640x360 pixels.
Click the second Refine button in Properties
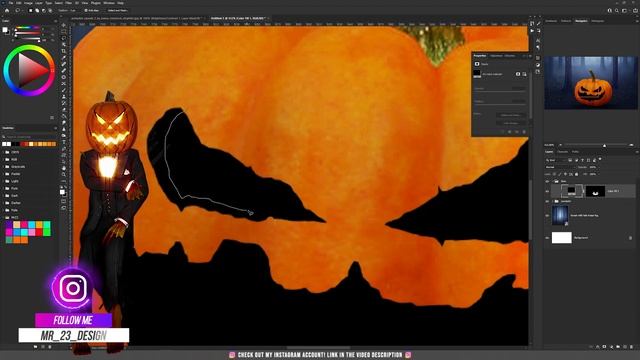[511, 123]
